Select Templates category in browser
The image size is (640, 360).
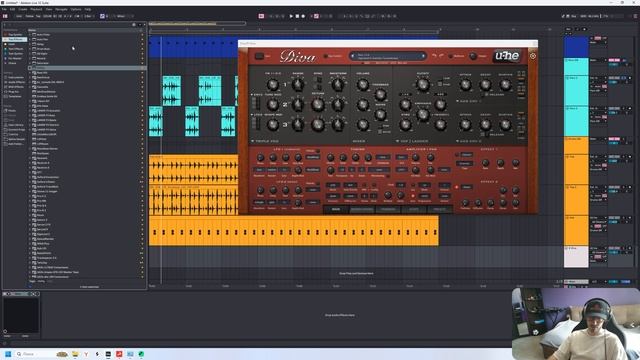click(x=15, y=97)
